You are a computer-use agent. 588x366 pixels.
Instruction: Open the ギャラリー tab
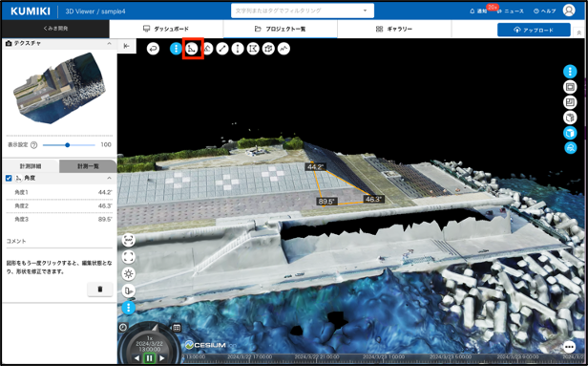pos(394,29)
